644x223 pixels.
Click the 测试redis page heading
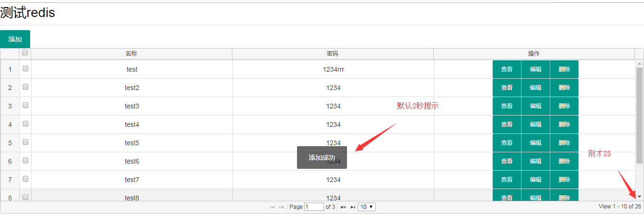click(27, 13)
